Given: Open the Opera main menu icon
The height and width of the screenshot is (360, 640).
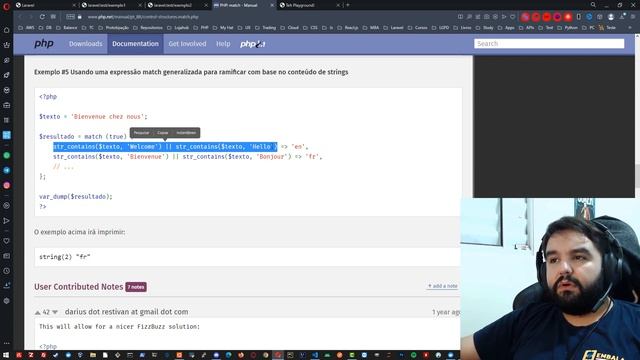Looking at the screenshot, I should (x=6, y=6).
